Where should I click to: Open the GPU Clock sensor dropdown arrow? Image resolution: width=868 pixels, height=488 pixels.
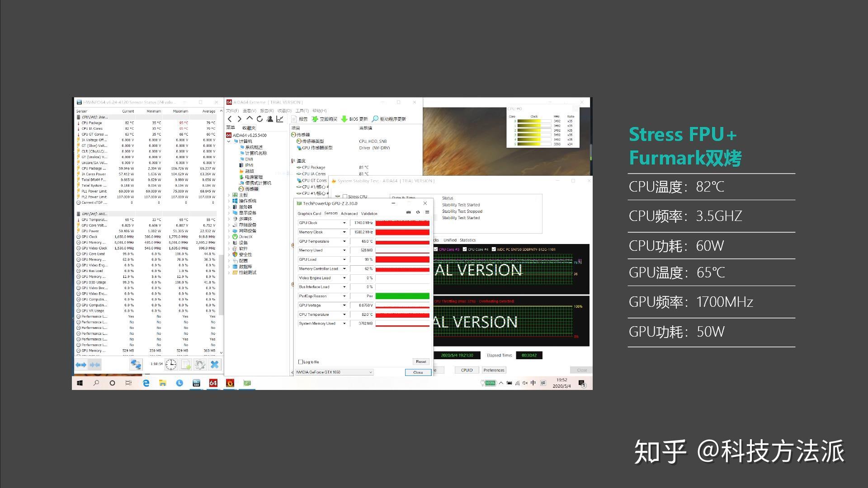(x=344, y=223)
